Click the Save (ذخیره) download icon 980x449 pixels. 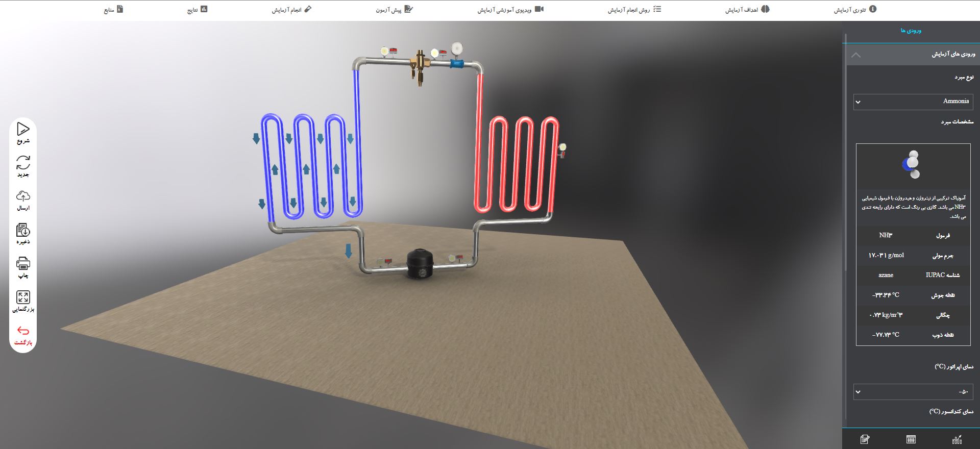tap(23, 230)
